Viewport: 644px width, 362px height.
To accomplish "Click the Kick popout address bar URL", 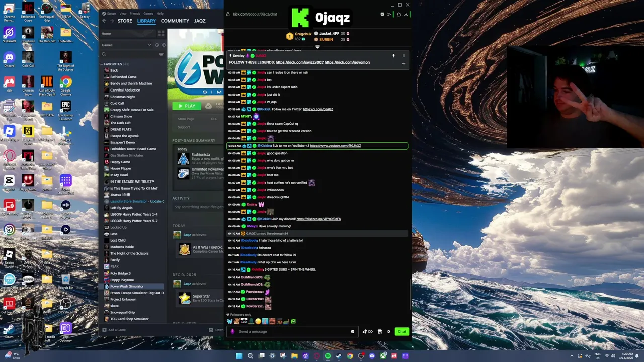I will 255,14.
